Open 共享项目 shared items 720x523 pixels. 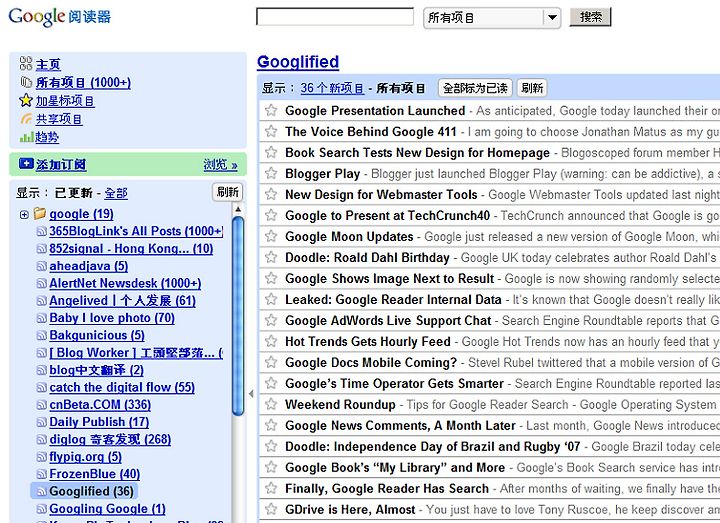(59, 119)
